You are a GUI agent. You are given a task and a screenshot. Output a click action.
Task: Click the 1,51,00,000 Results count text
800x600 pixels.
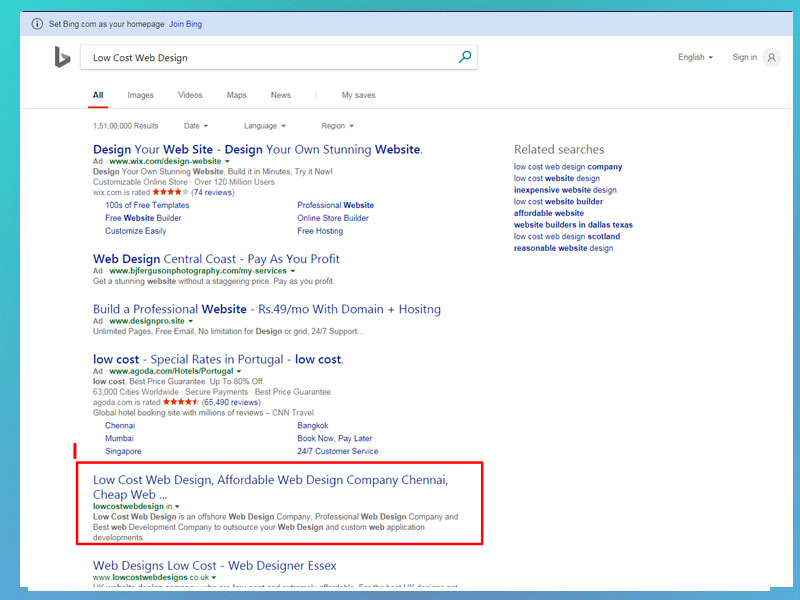[x=126, y=126]
